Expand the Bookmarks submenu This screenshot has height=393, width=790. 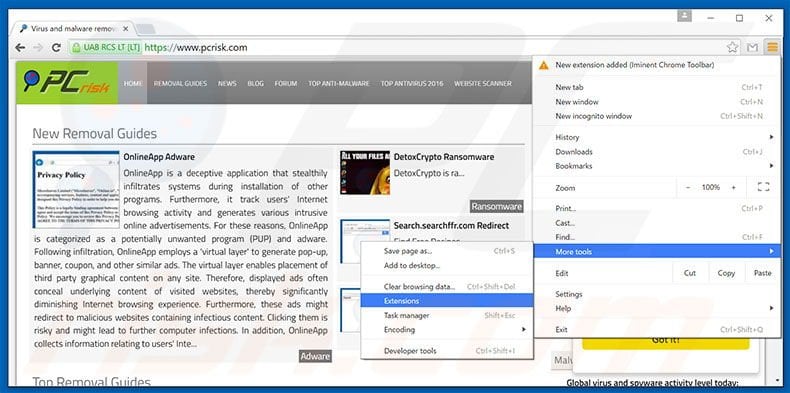(x=656, y=166)
